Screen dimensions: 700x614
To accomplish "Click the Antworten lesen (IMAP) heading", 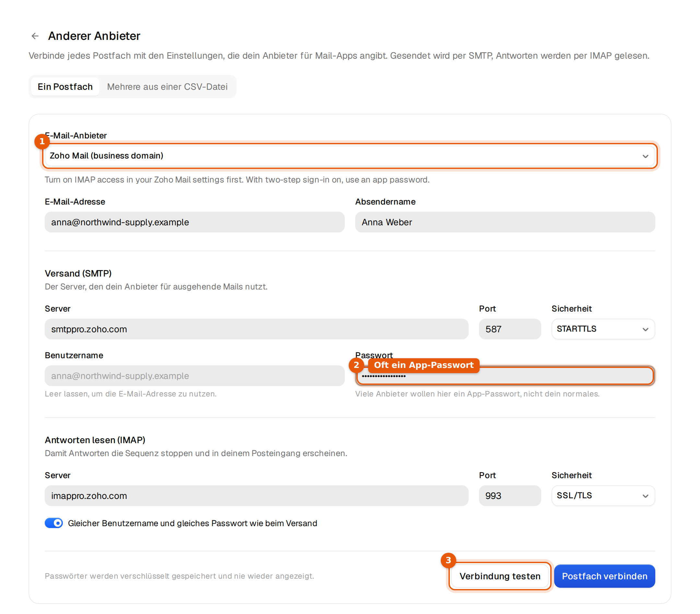I will (95, 440).
